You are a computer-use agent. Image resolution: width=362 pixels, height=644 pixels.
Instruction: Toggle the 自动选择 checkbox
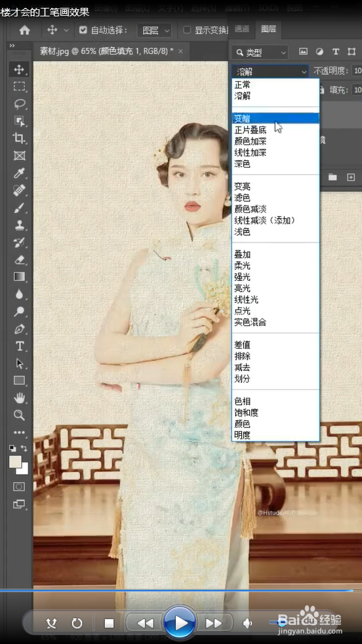coord(83,30)
